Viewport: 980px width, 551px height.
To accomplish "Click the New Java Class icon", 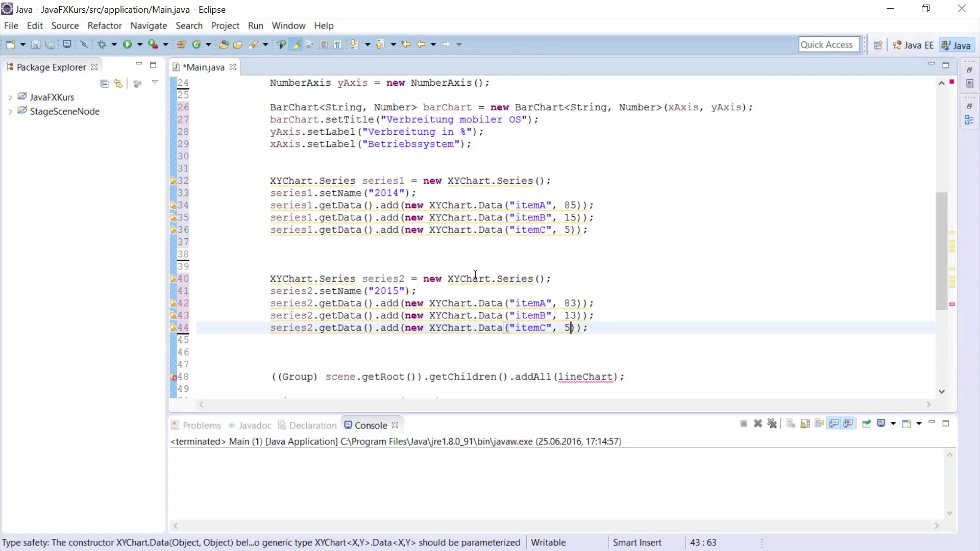I will coord(197,44).
